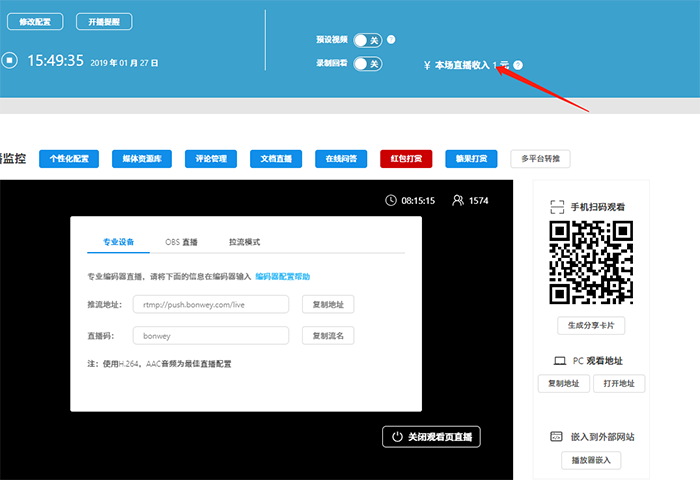The image size is (700, 480).
Task: Open the 编码器配置帮助 link
Action: (283, 275)
